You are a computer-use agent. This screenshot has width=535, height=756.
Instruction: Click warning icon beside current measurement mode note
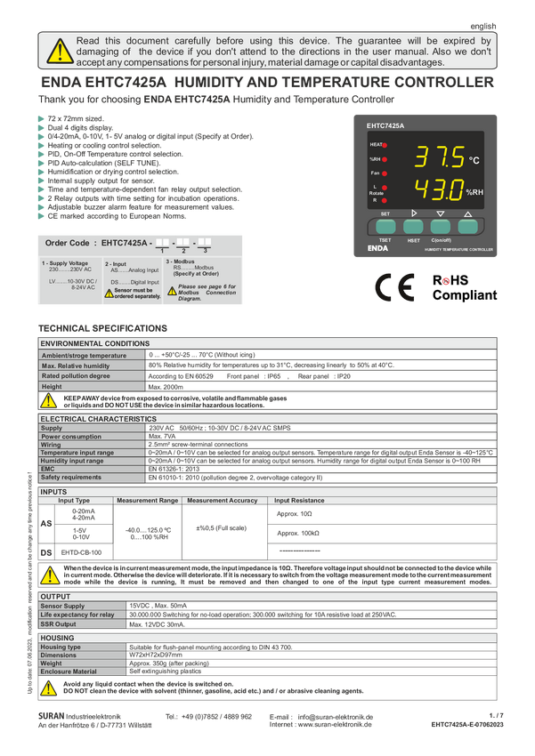pyautogui.click(x=50, y=575)
